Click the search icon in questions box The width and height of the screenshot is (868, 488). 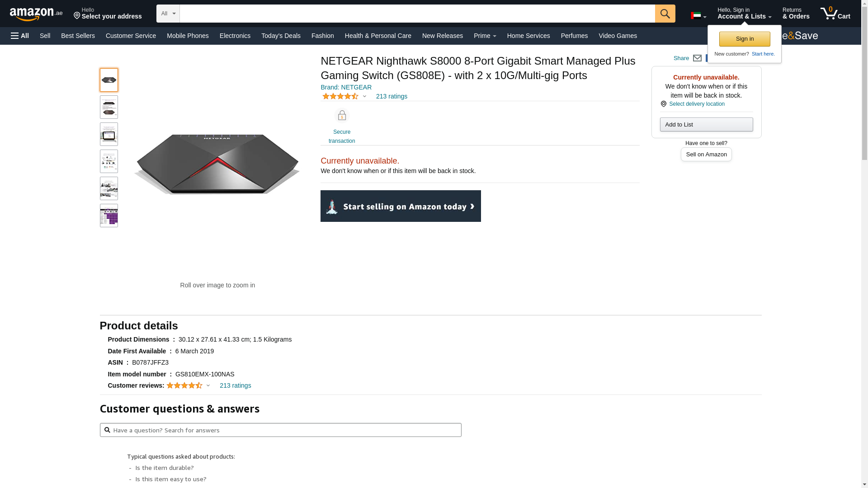(x=107, y=430)
